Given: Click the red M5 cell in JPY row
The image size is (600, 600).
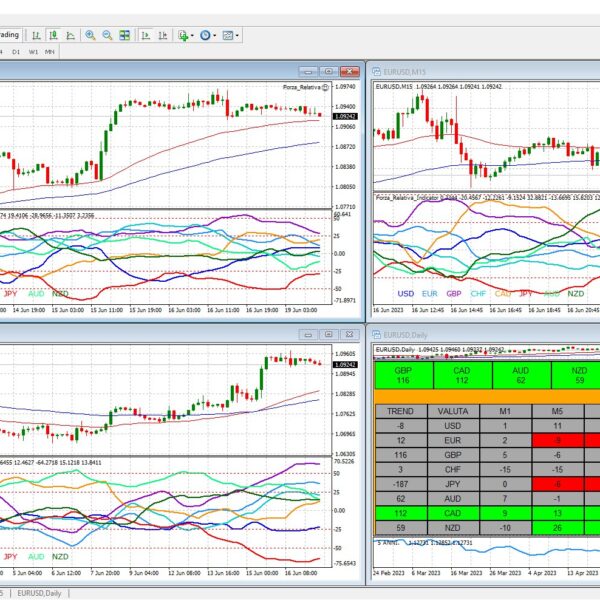Looking at the screenshot, I should pyautogui.click(x=558, y=484).
